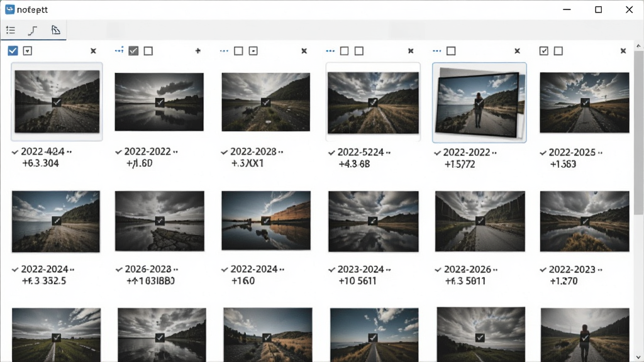Viewport: 644px width, 362px height.
Task: Click label "2022-5224"
Action: click(x=360, y=152)
